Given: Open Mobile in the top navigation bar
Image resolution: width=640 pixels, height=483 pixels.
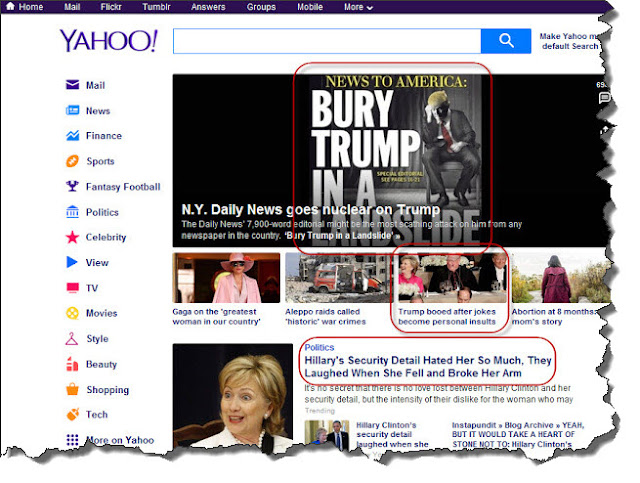Looking at the screenshot, I should 310,7.
